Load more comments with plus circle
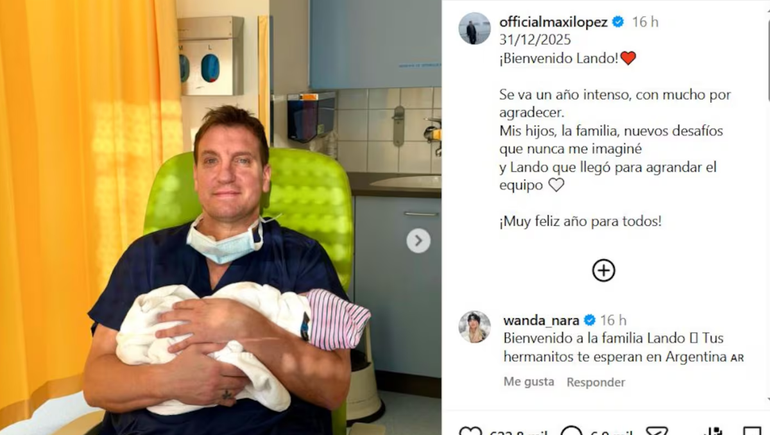Image resolution: width=770 pixels, height=435 pixels. pyautogui.click(x=604, y=271)
